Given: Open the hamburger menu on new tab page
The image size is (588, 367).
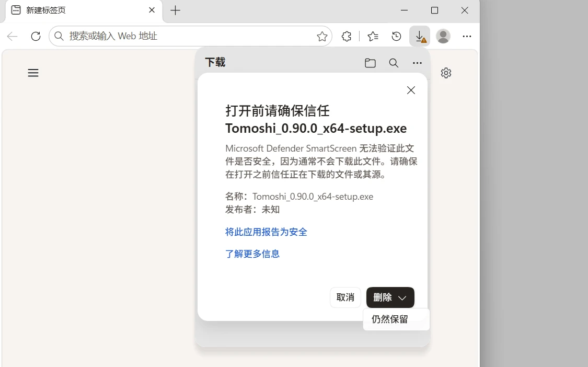Looking at the screenshot, I should click(x=33, y=73).
